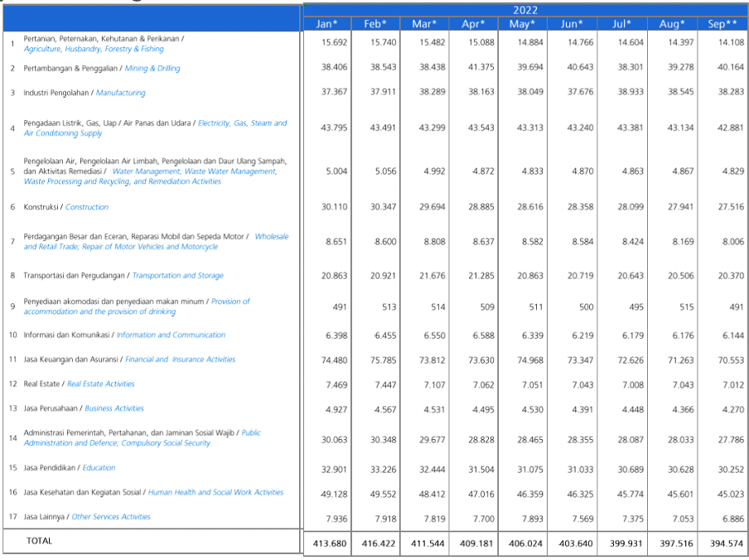Select the Jan* column header

pos(327,24)
